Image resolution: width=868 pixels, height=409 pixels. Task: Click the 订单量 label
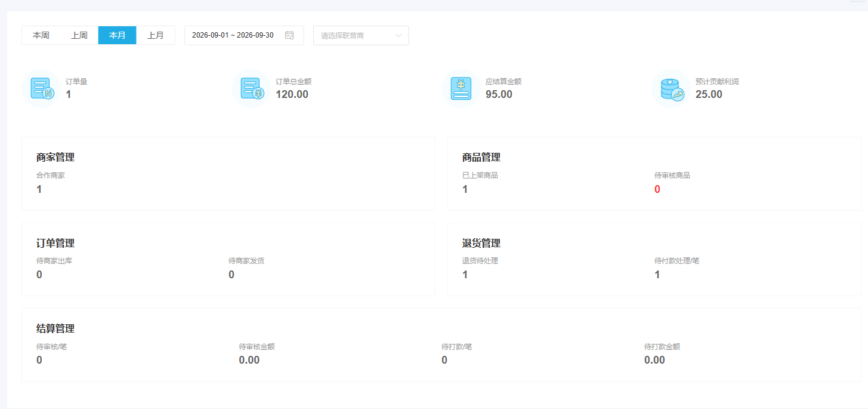click(x=76, y=81)
